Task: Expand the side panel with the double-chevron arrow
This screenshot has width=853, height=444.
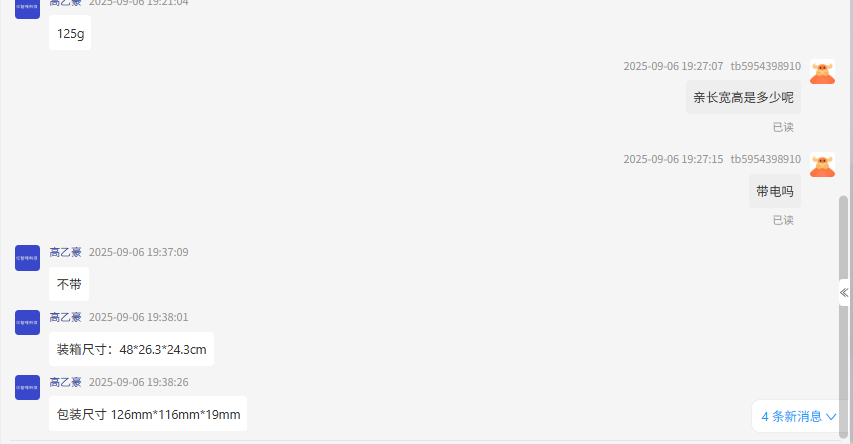Action: [844, 292]
